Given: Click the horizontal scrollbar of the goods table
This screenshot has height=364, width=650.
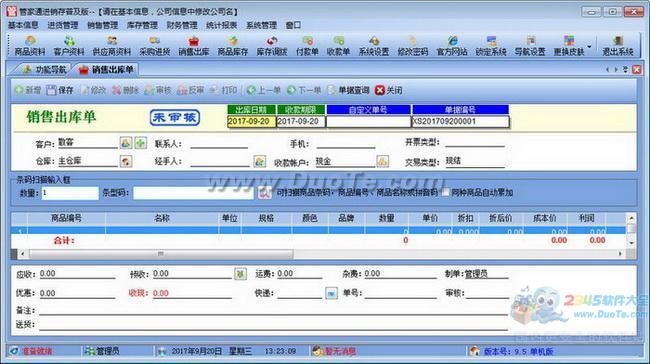Looking at the screenshot, I should click(x=320, y=253).
